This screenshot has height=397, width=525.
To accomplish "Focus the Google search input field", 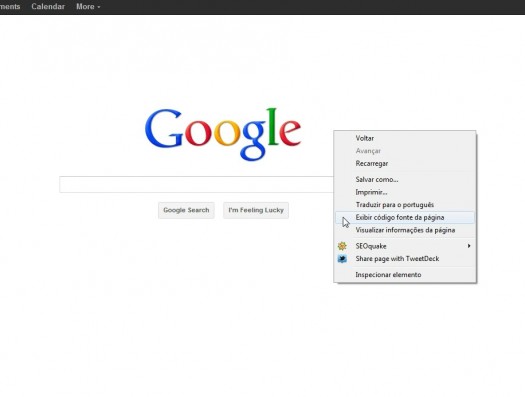I will 197,184.
